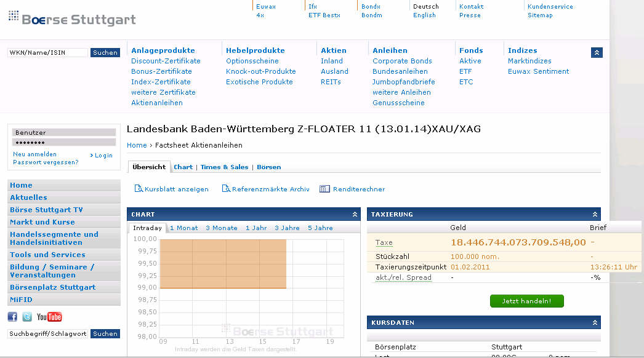Viewport: 644px width, 358px height.
Task: Show the 3 Jahre chart
Action: 287,228
